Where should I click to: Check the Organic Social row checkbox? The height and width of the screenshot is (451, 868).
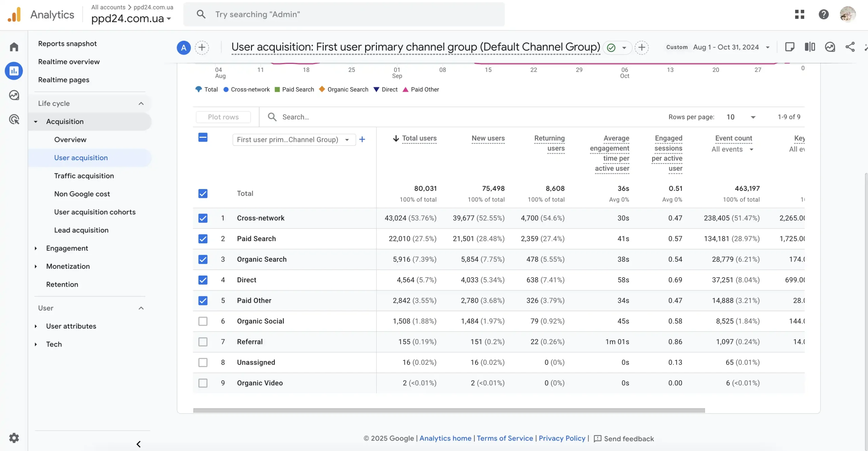pyautogui.click(x=203, y=321)
